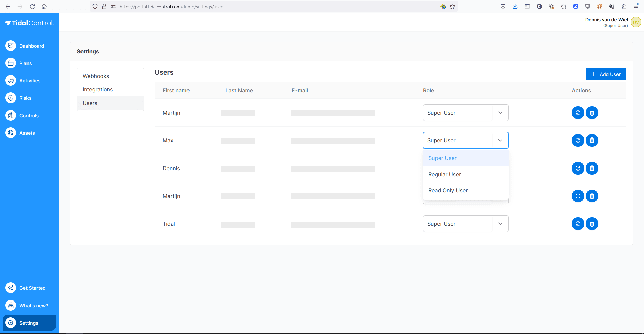Open the Controls section

(30, 115)
